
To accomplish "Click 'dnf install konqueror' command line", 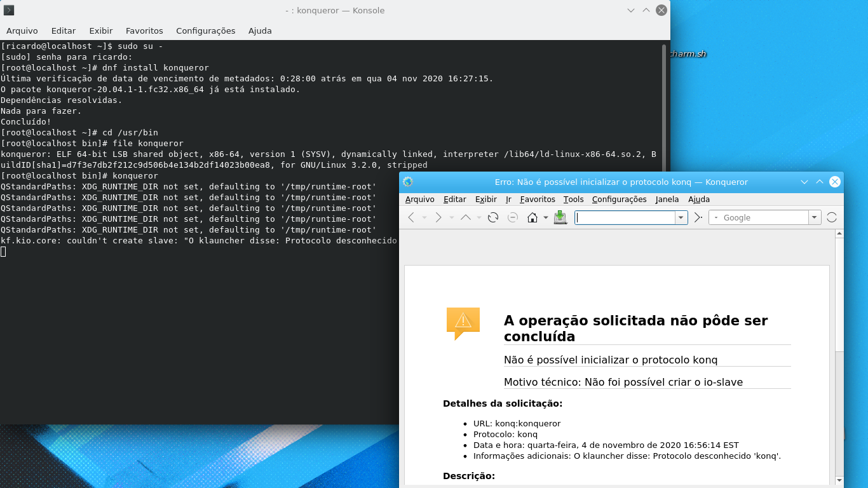I will pos(104,67).
